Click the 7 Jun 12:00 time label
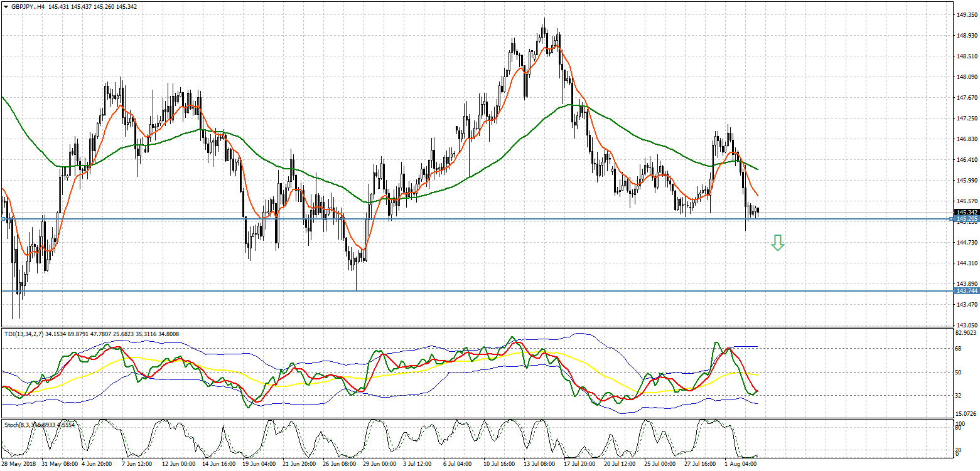 point(136,465)
